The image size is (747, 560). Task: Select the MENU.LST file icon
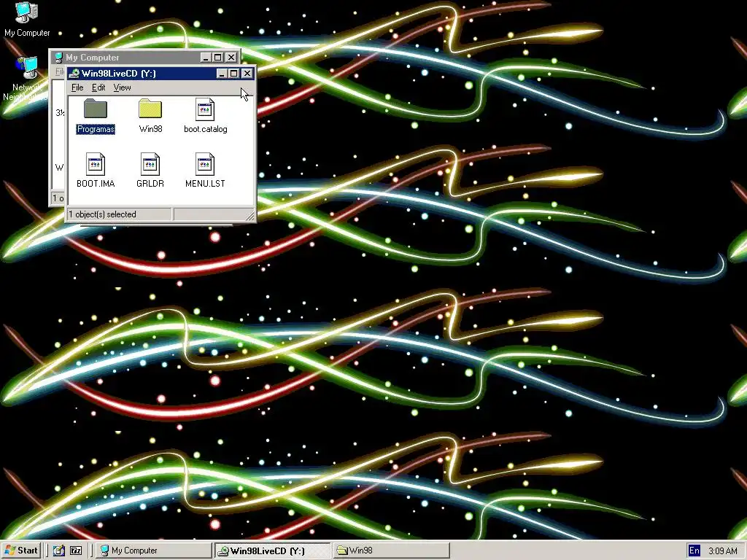pos(205,164)
